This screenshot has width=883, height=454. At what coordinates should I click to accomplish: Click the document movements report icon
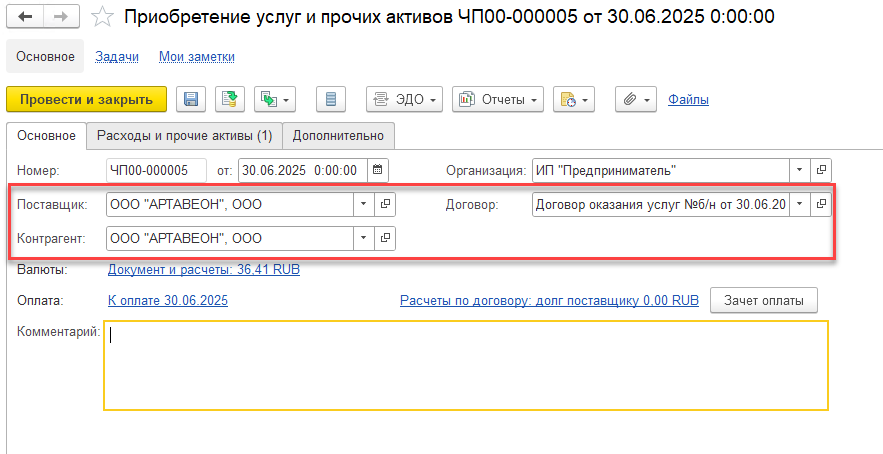(330, 99)
